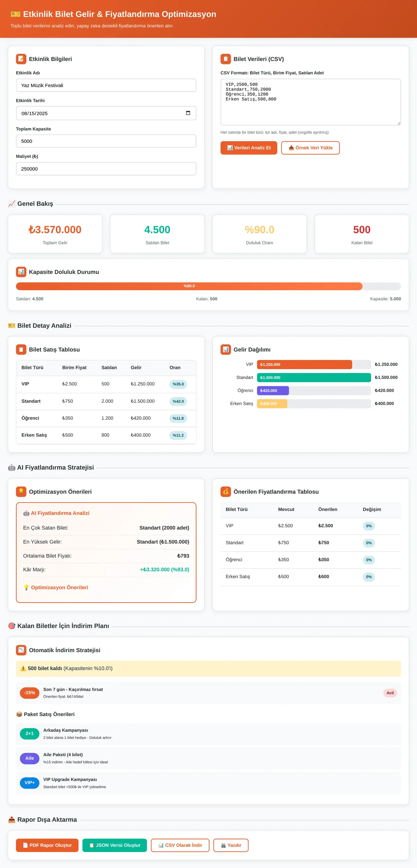The height and width of the screenshot is (868, 417).
Task: Click the %35.0 share badge in VIP row
Action: [x=178, y=384]
